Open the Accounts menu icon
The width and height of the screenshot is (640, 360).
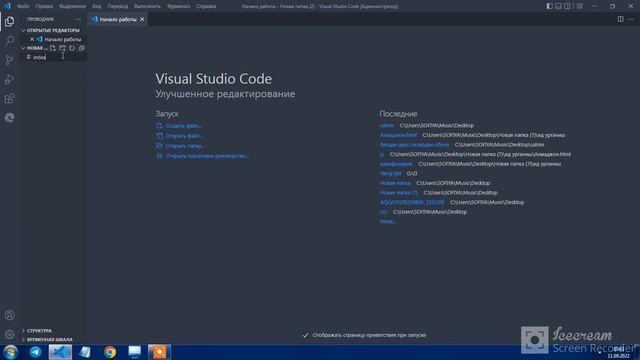tap(9, 315)
